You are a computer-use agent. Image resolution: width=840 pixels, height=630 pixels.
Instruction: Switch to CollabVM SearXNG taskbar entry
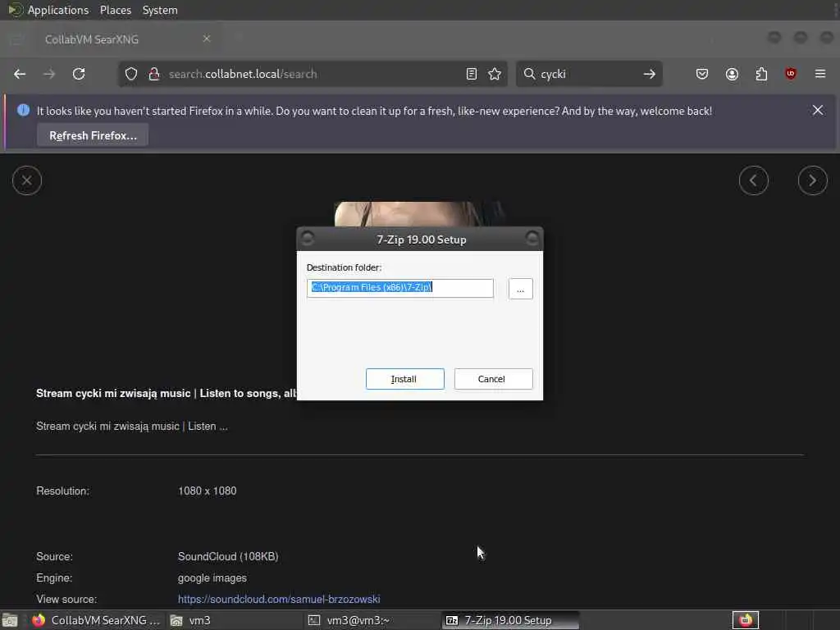point(97,620)
